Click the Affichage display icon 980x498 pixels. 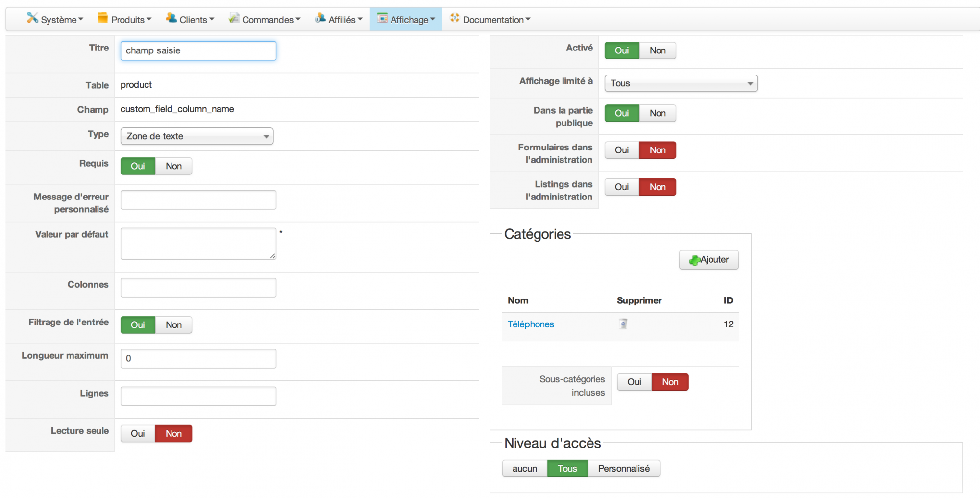382,18
